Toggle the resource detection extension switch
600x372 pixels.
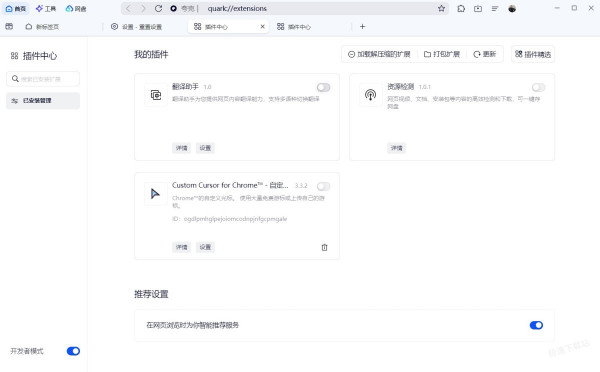[538, 88]
